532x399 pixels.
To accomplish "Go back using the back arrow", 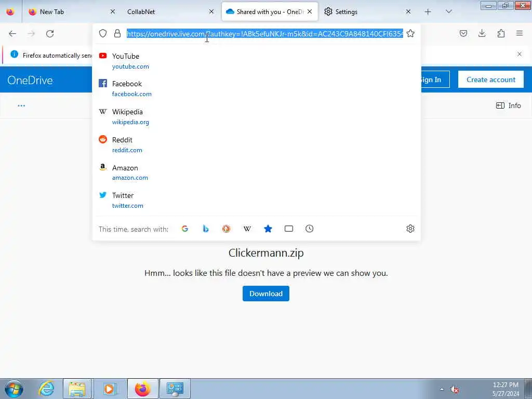I will coord(12,34).
